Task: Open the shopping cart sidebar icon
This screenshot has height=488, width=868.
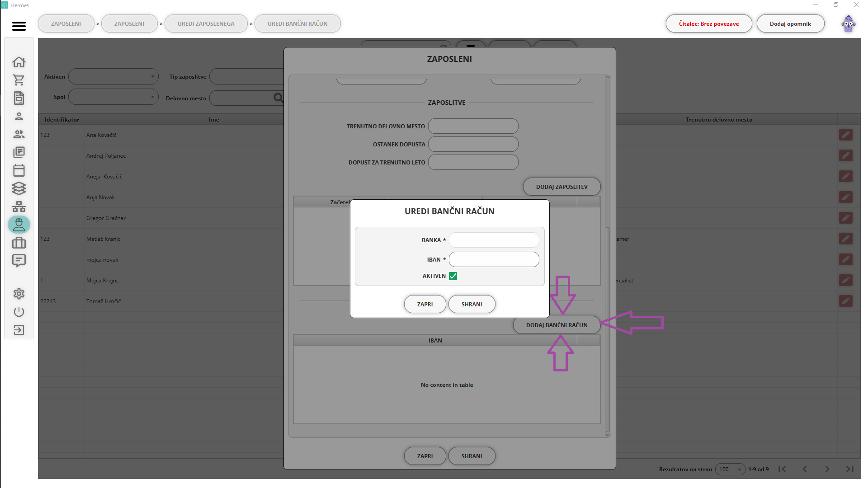Action: click(19, 80)
